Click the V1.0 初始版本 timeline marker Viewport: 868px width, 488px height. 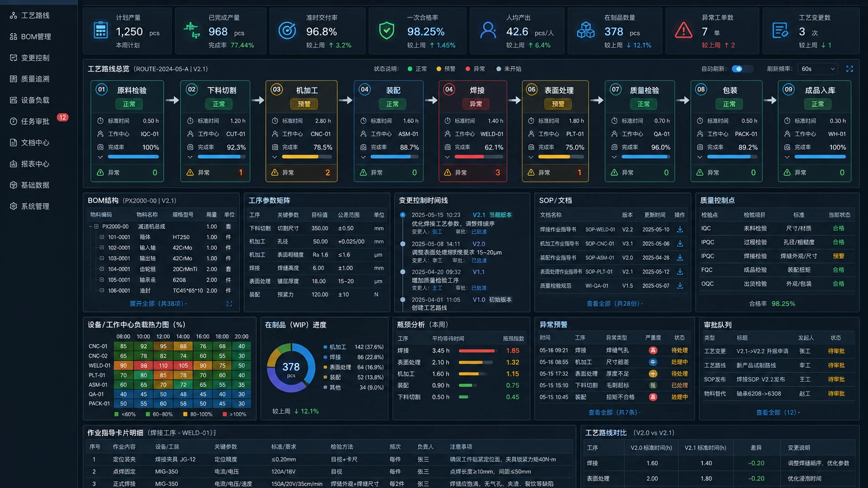pos(402,300)
